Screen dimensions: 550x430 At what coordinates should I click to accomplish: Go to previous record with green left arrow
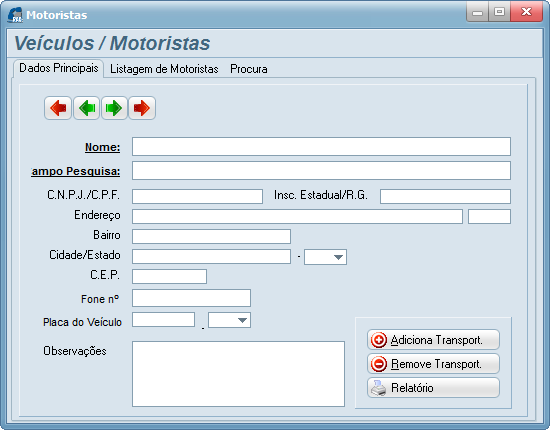click(x=86, y=108)
